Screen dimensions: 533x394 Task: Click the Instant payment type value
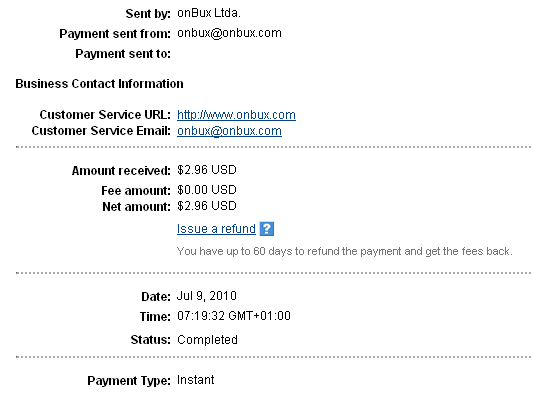pos(195,380)
